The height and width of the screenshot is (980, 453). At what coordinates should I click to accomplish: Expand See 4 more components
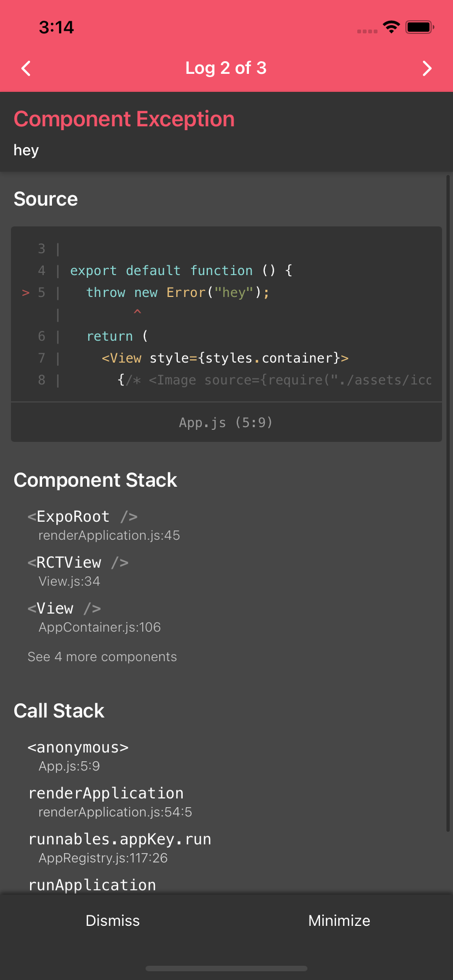point(102,657)
